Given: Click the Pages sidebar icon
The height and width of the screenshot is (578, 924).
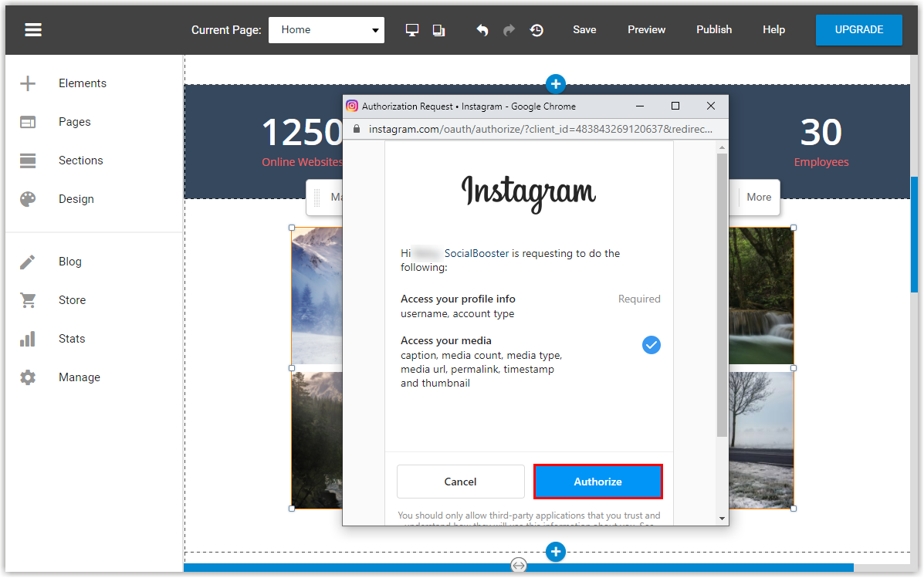Looking at the screenshot, I should tap(28, 122).
